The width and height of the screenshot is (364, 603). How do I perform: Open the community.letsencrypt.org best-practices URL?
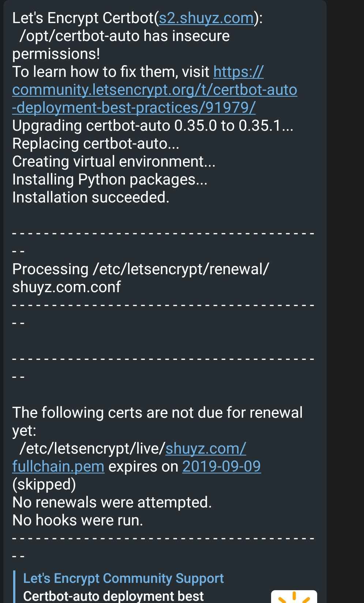[x=154, y=90]
